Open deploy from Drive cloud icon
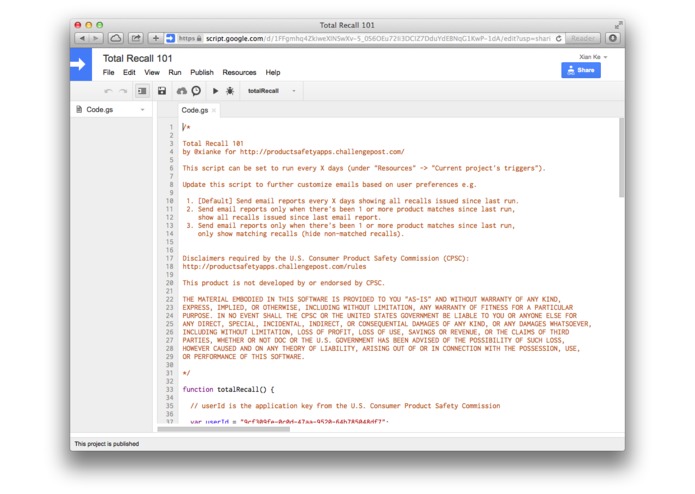 [182, 91]
